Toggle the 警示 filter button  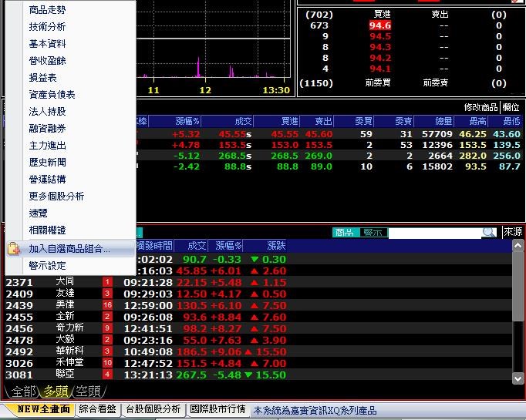pyautogui.click(x=373, y=232)
